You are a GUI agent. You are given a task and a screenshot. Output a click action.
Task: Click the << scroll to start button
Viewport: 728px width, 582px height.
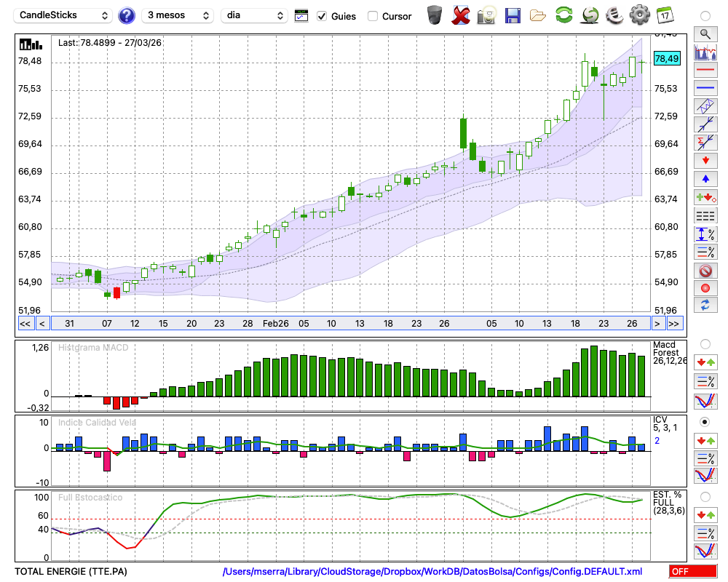25,323
